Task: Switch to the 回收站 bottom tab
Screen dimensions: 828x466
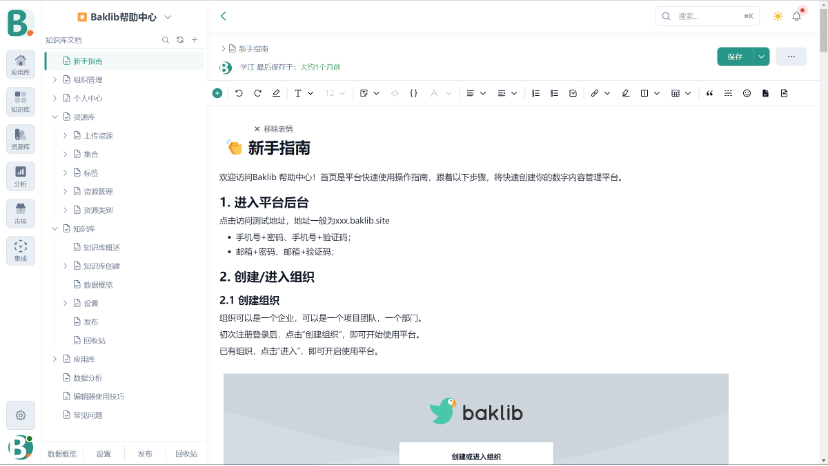Action: coord(186,454)
